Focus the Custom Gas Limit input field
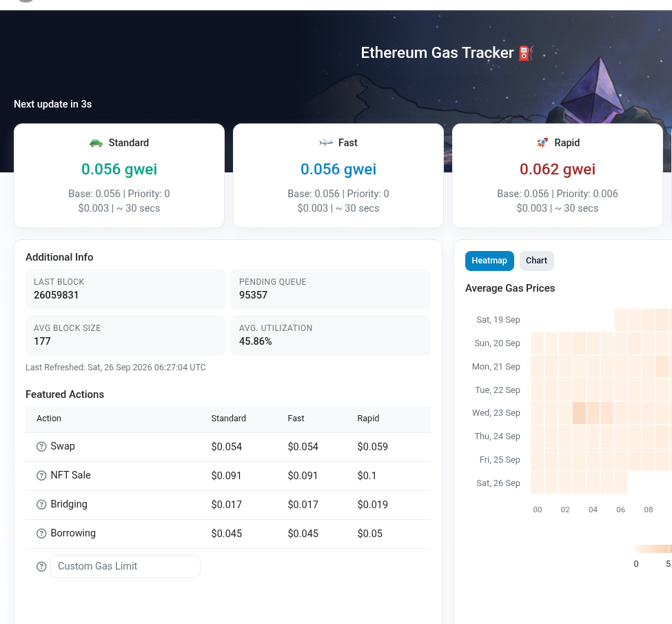The image size is (672, 624). coord(125,566)
